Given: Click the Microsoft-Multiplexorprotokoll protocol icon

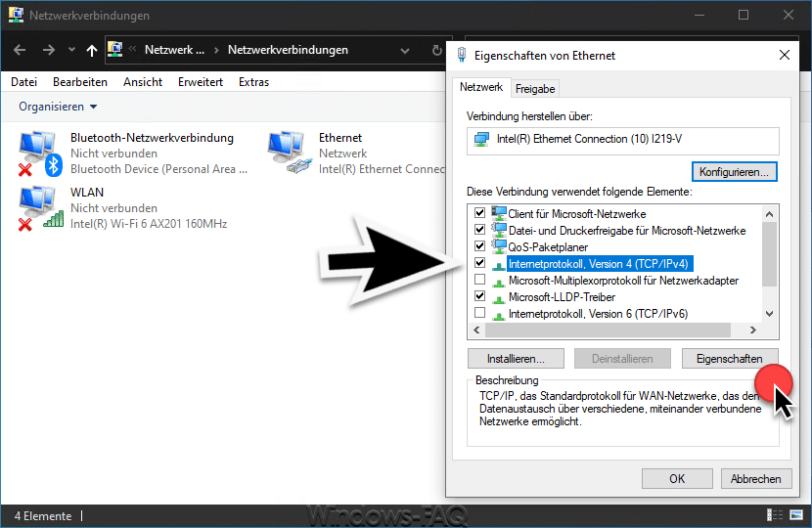Looking at the screenshot, I should tap(498, 283).
